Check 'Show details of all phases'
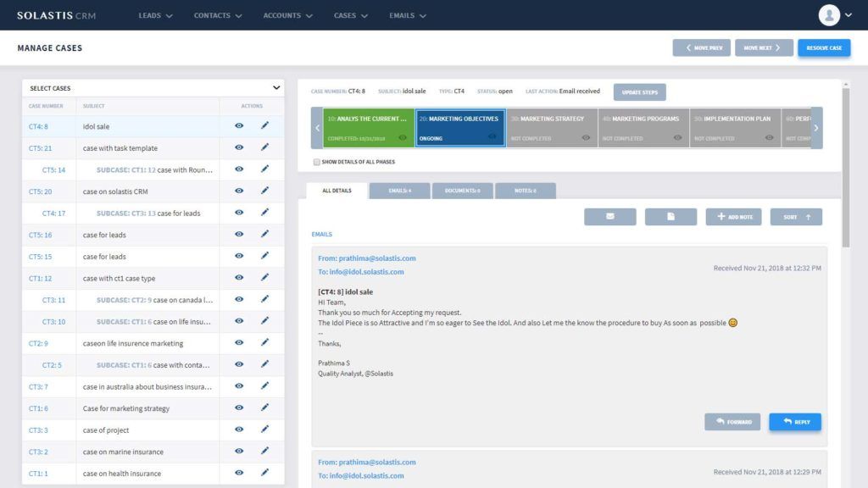The height and width of the screenshot is (488, 868). pos(317,162)
